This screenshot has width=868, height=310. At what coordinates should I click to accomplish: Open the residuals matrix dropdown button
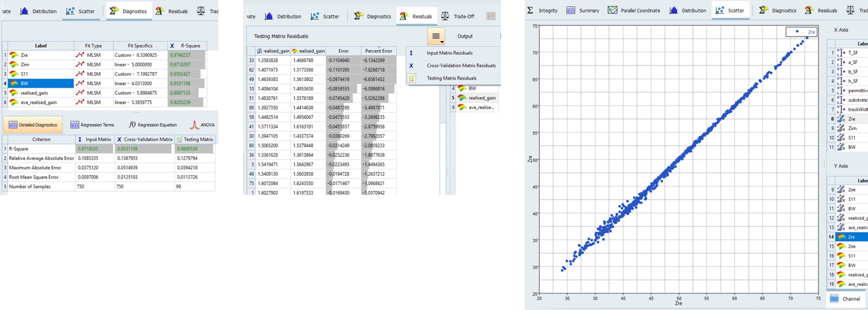coord(436,37)
